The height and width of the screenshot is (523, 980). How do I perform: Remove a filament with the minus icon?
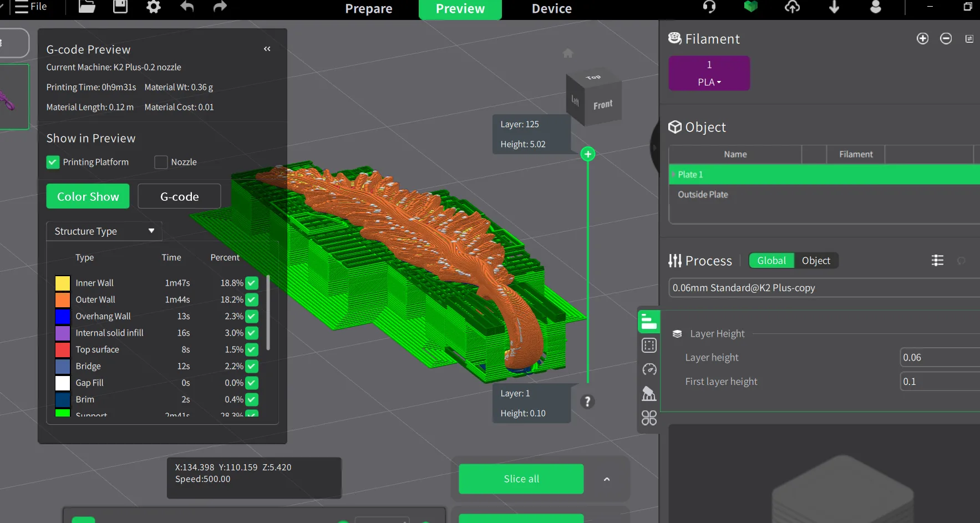[946, 38]
